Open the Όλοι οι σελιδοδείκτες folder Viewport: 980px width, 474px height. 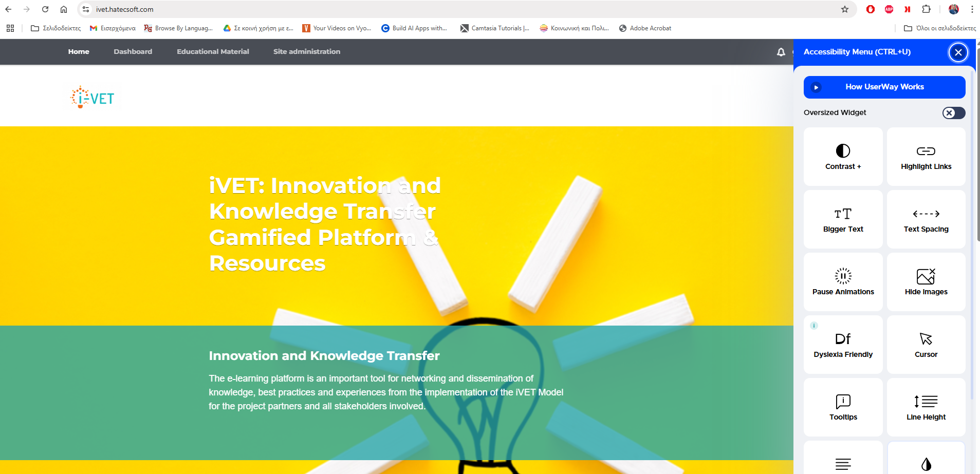(939, 28)
